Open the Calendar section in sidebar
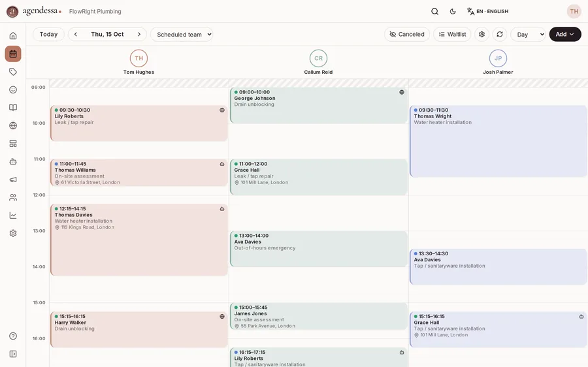The width and height of the screenshot is (588, 367). coord(13,54)
